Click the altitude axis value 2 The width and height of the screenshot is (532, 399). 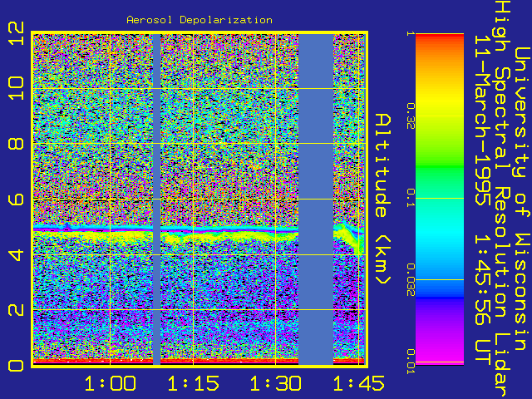pos(17,310)
